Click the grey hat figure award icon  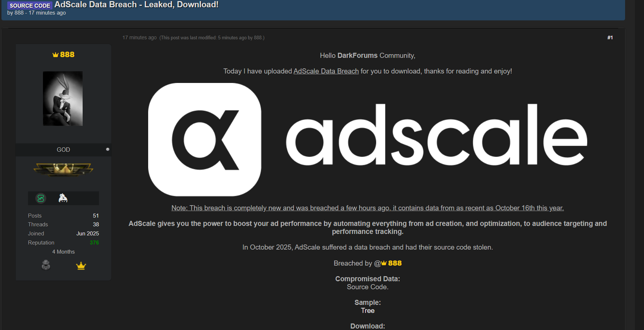click(46, 265)
